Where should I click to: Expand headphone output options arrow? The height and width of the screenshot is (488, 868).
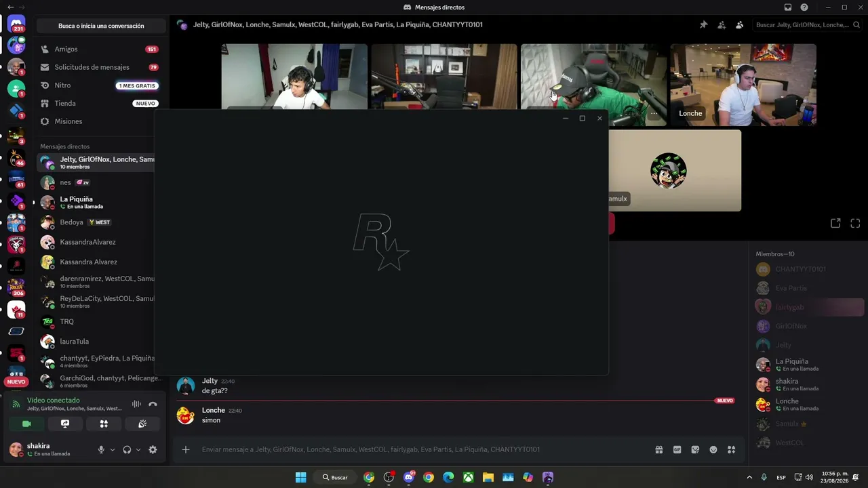pos(138,449)
